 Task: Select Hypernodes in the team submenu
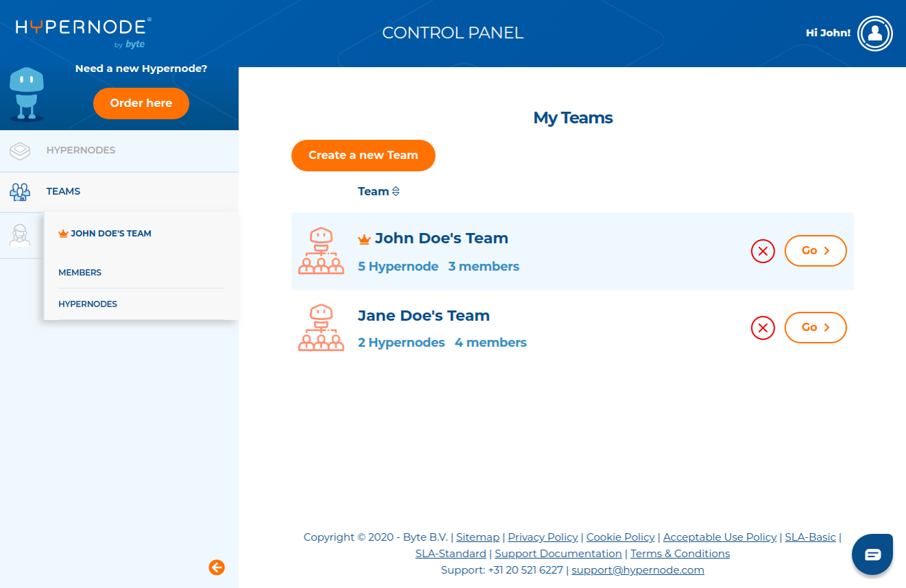[88, 304]
